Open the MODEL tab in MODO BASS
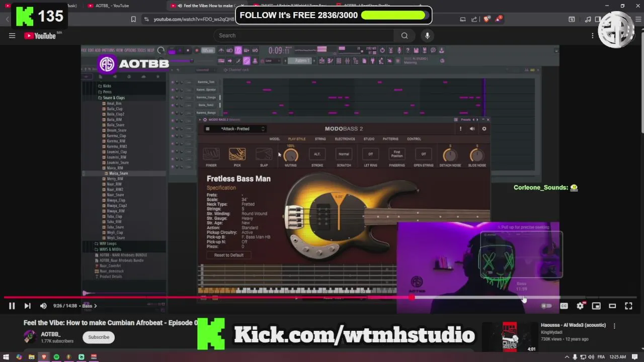The image size is (644, 362). click(x=274, y=139)
